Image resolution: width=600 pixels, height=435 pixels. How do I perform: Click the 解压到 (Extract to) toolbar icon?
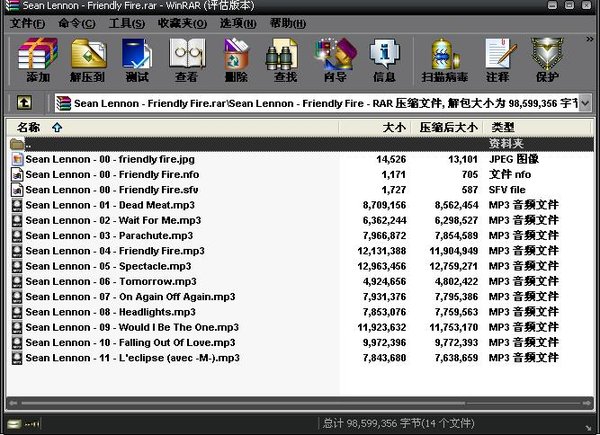click(x=88, y=60)
